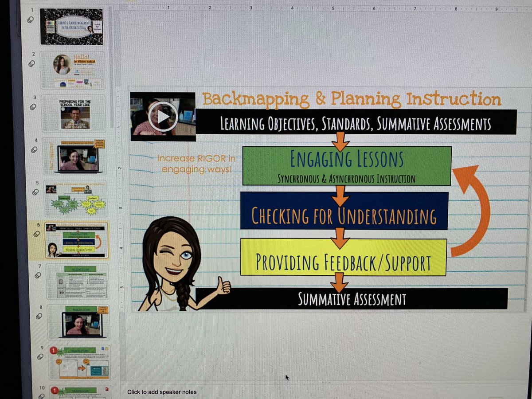The height and width of the screenshot is (399, 532).
Task: Select slide 1 thumbnail in filmstrip
Action: pos(72,26)
